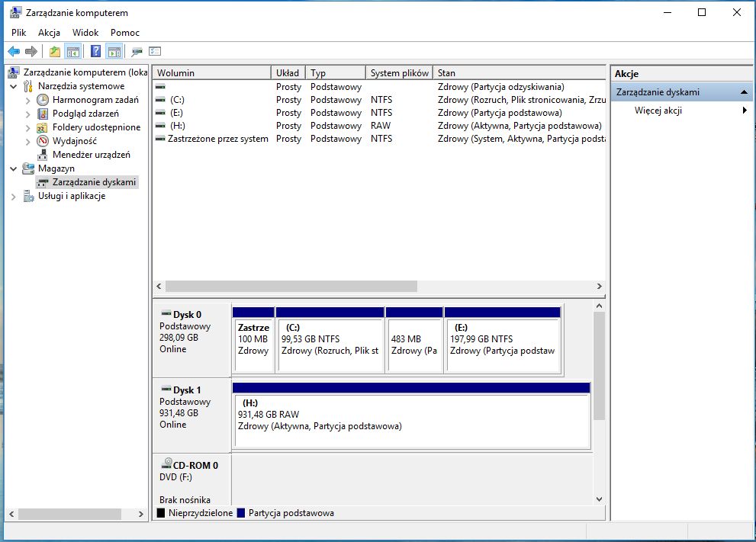Screen dimensions: 756x542
Task: Open the Pomoc menu
Action: [125, 32]
